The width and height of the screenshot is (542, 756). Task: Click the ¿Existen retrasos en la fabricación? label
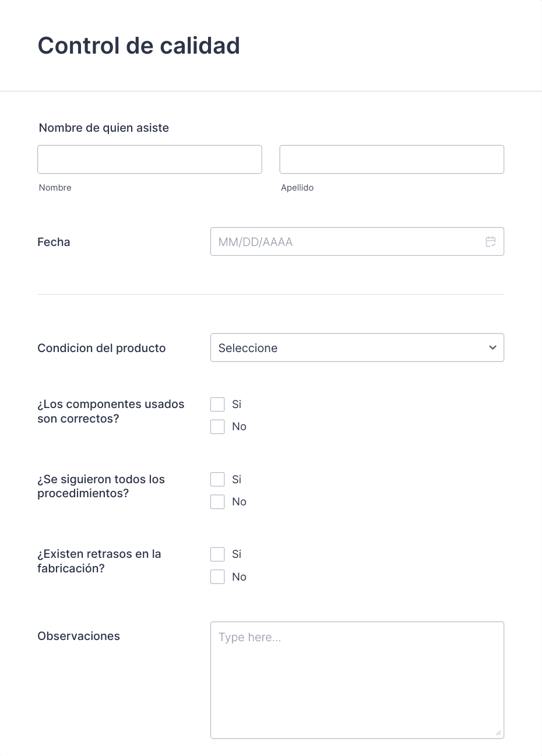(99, 561)
